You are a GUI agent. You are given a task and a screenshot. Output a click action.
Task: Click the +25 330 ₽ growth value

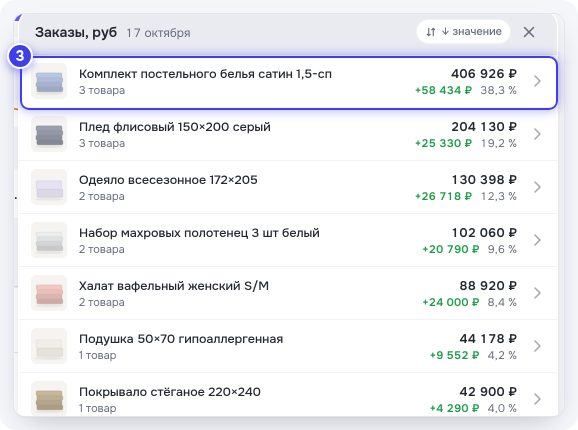[x=443, y=143]
